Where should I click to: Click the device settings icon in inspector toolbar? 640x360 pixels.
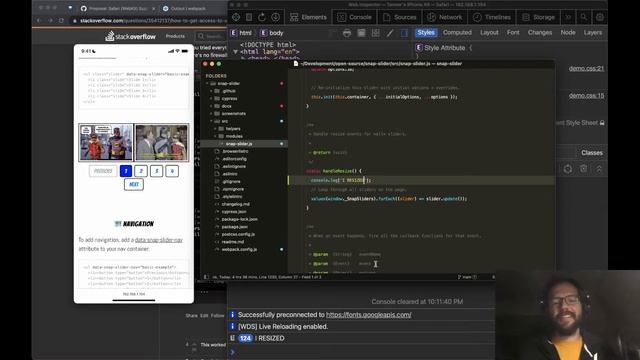(x=249, y=17)
